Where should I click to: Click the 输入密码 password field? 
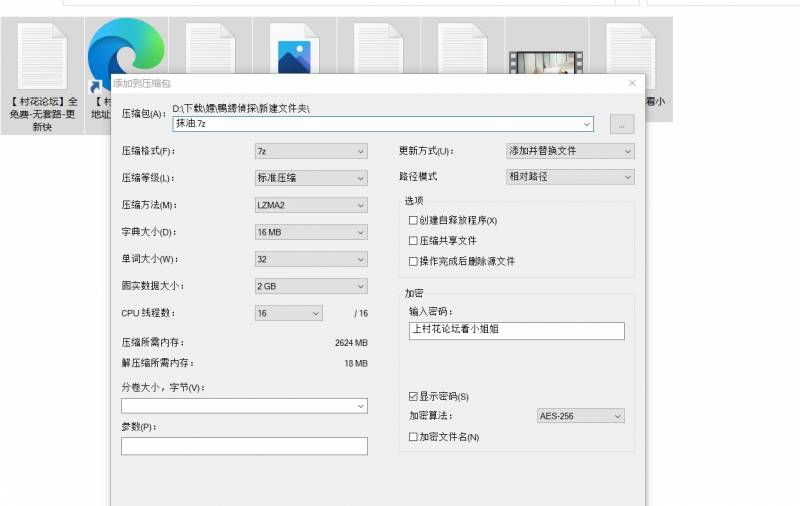coord(516,330)
